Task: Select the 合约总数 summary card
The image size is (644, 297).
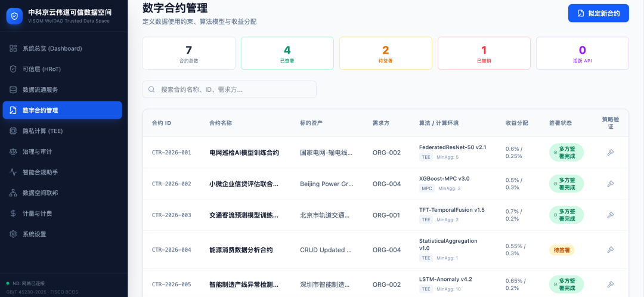Action: [189, 54]
